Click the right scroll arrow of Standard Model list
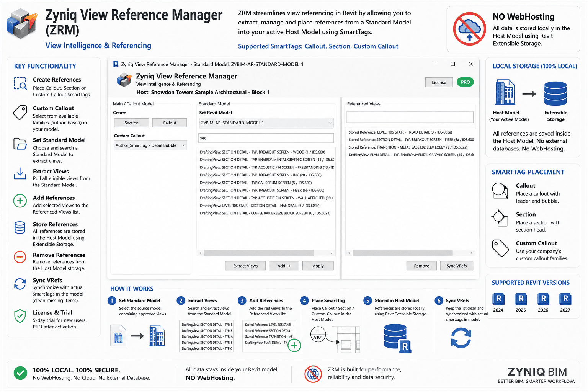Image resolution: width=588 pixels, height=392 pixels. point(332,253)
